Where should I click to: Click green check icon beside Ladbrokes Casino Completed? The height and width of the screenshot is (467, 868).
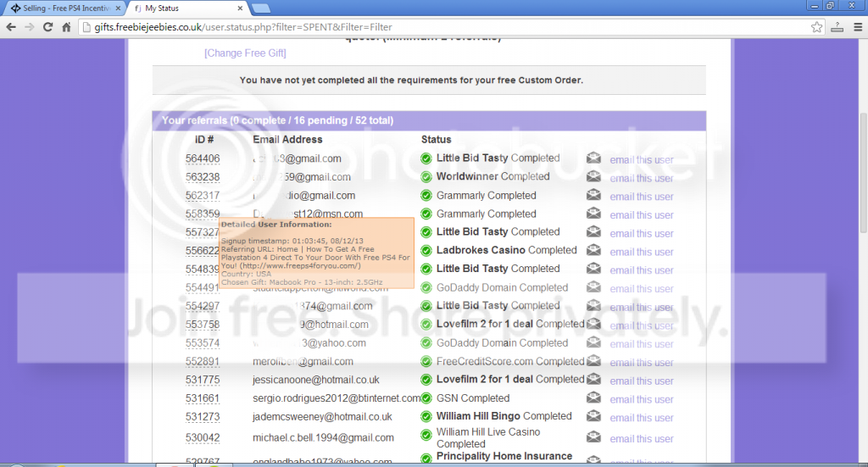point(426,251)
